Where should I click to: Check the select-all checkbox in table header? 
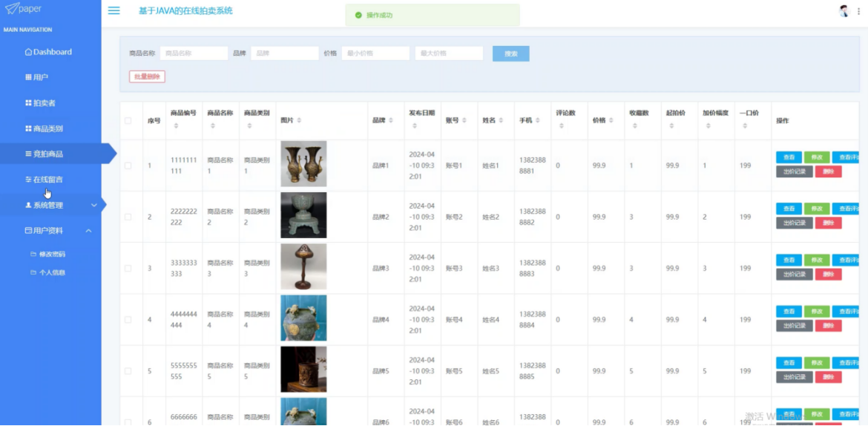[x=128, y=120]
